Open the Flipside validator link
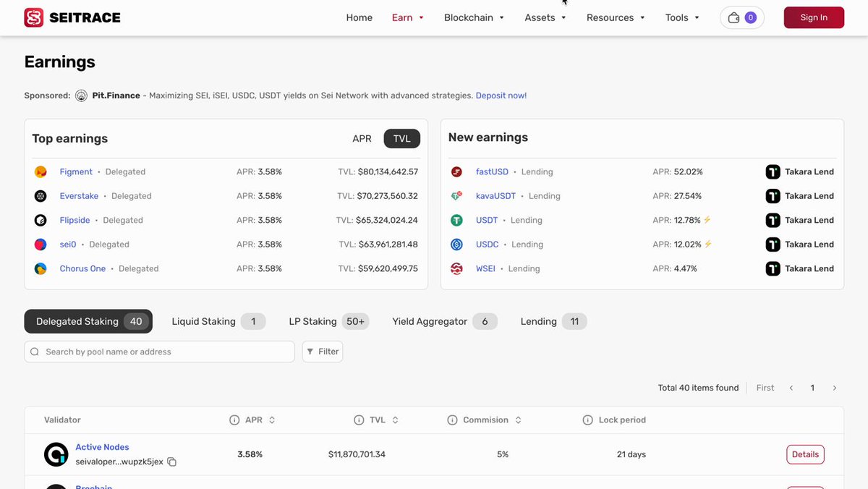The width and height of the screenshot is (868, 489). point(75,221)
